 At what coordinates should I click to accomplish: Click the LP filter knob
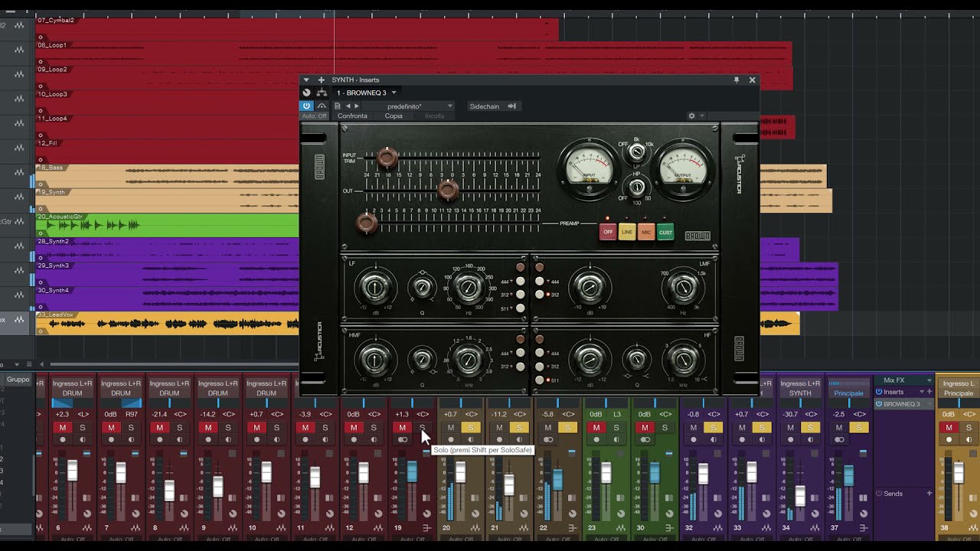[x=637, y=152]
